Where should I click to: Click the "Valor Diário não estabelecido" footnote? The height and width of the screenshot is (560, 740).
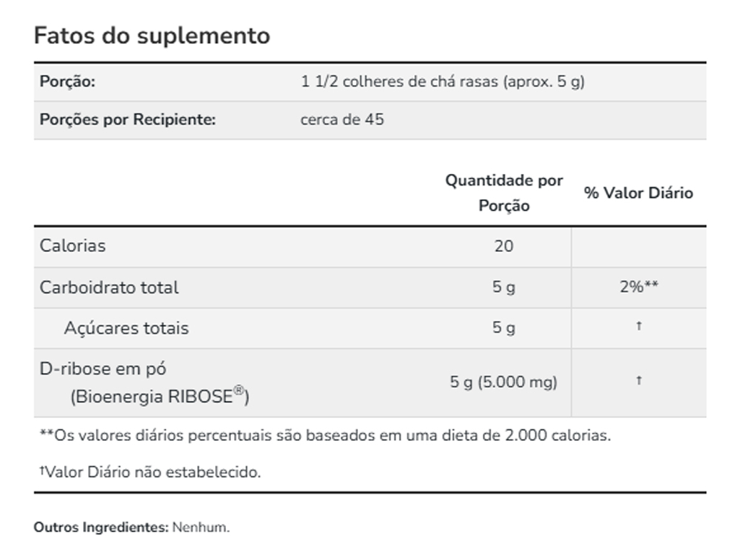150,473
